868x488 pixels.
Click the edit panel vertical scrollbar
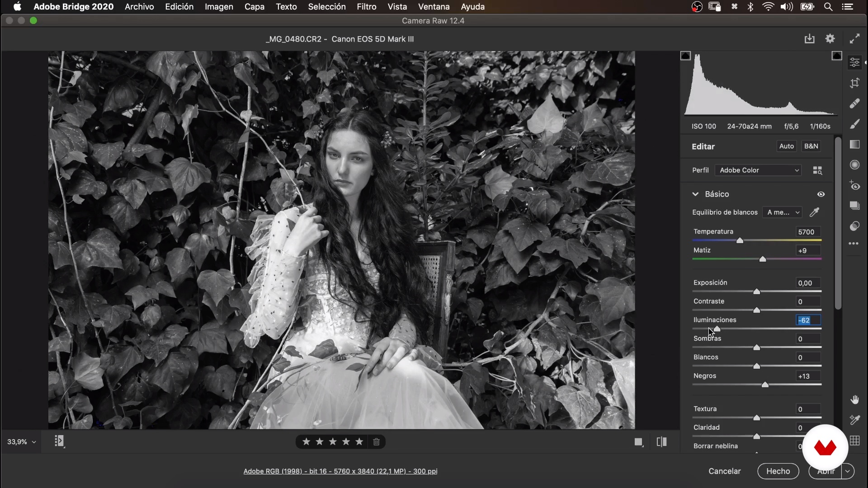click(x=838, y=224)
